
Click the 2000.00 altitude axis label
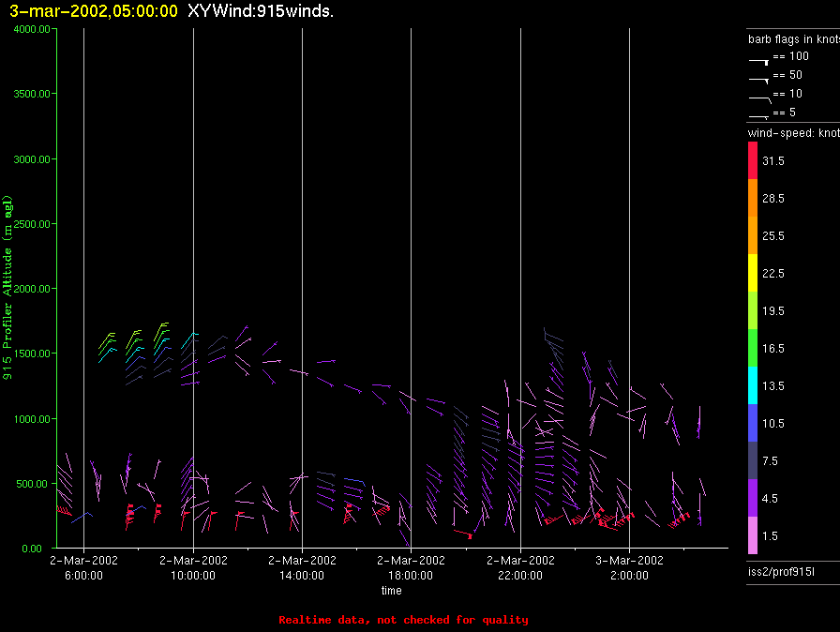point(32,289)
